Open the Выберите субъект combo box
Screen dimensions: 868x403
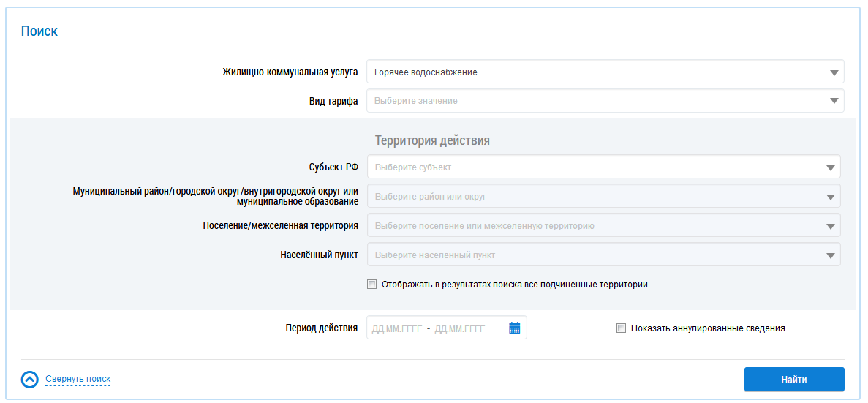coord(604,167)
